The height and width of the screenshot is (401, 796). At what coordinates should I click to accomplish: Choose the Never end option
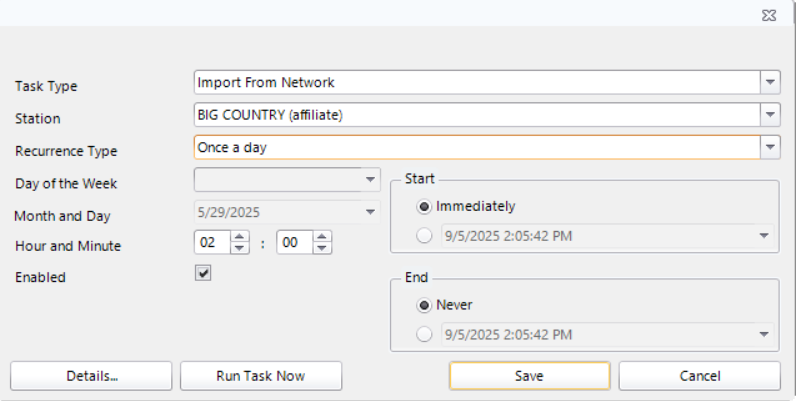click(425, 305)
